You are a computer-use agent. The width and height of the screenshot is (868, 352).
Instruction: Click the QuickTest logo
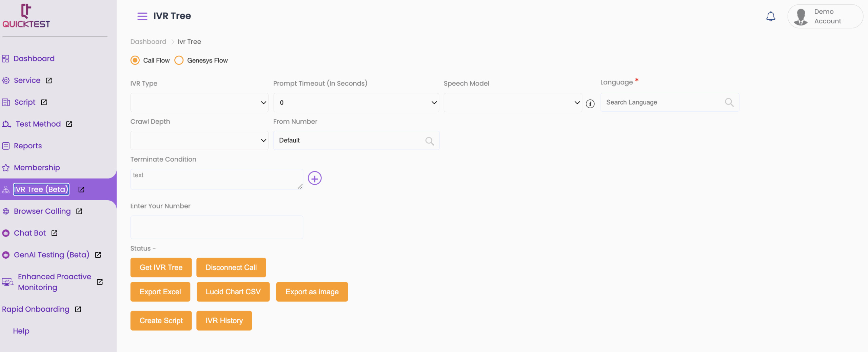pos(26,16)
